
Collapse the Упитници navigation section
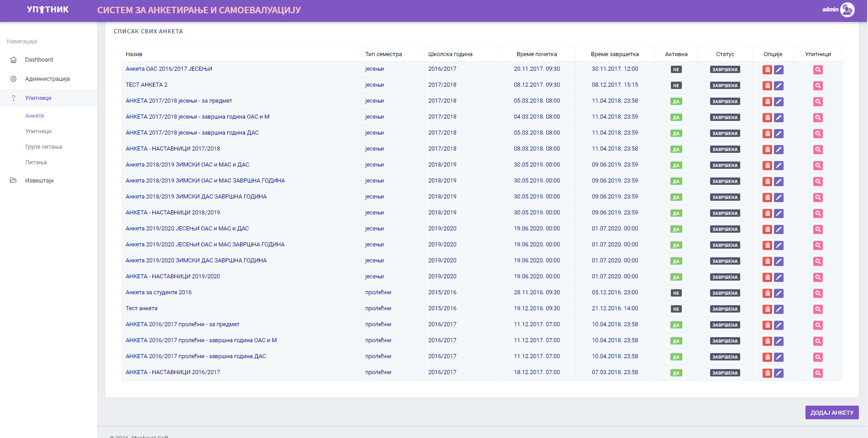click(x=38, y=98)
